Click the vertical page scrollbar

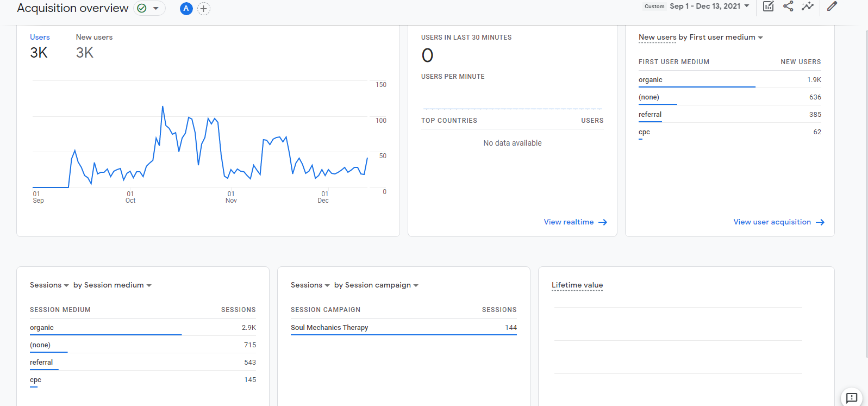tap(866, 194)
